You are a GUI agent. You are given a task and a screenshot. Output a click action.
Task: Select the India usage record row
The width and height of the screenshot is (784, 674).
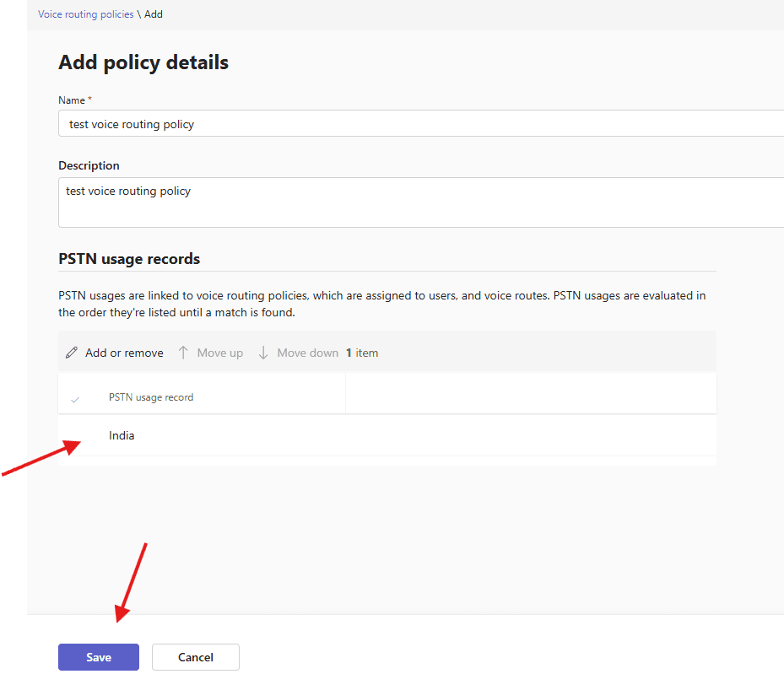(122, 436)
